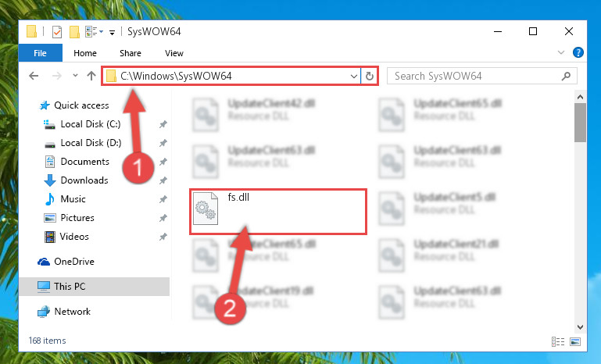This screenshot has height=364, width=601.
Task: Click the Properties checkmark icon in title bar
Action: 57,32
